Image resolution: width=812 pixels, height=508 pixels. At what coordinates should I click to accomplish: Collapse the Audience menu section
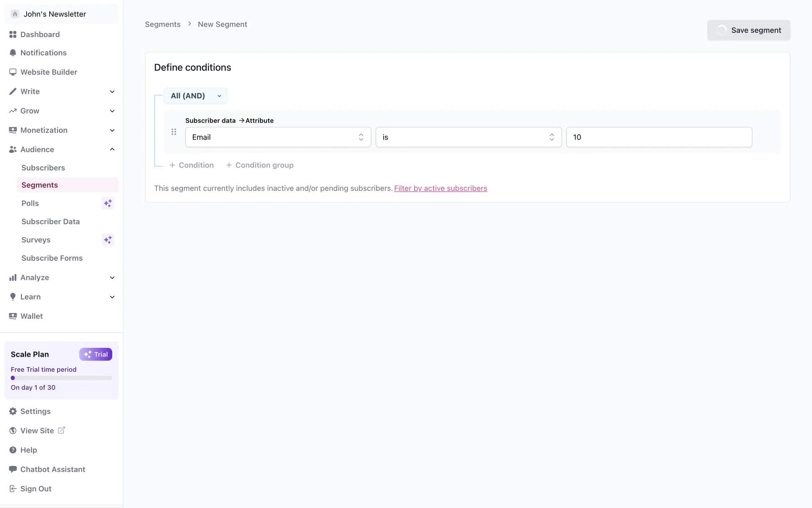112,149
